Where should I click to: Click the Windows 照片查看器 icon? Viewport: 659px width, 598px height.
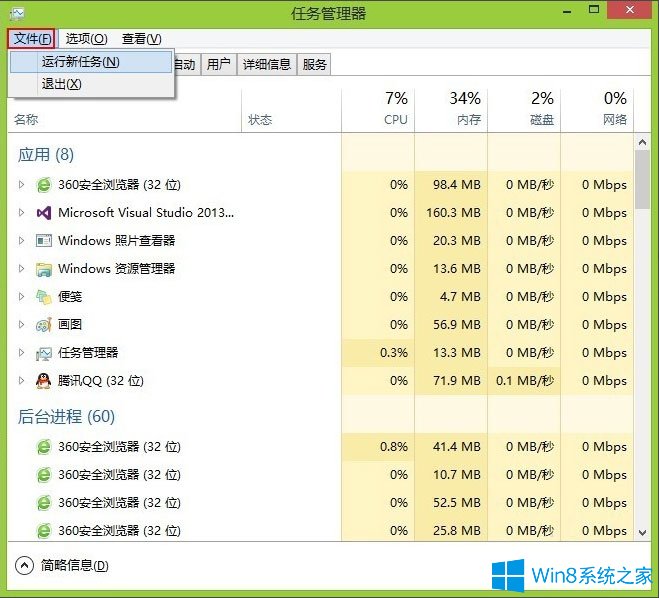click(x=43, y=241)
